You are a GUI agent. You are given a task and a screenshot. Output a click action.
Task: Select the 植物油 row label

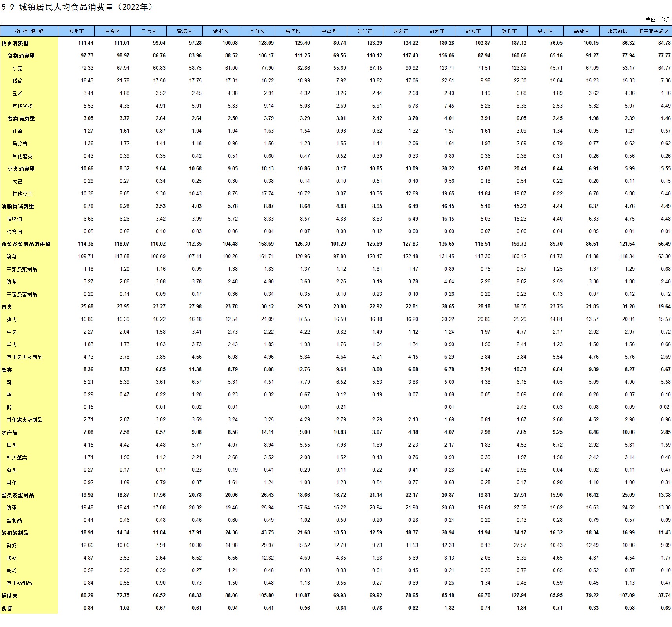pos(15,219)
